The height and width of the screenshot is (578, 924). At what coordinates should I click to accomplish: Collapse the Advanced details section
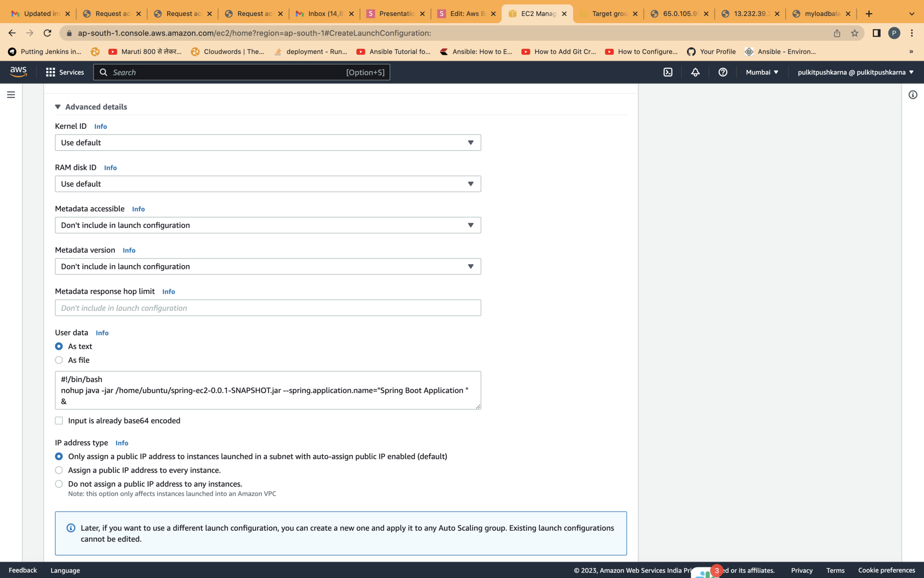pos(91,107)
